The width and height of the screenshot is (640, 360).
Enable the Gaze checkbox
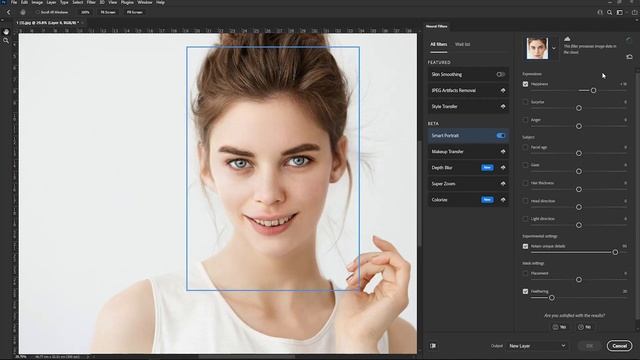point(525,165)
